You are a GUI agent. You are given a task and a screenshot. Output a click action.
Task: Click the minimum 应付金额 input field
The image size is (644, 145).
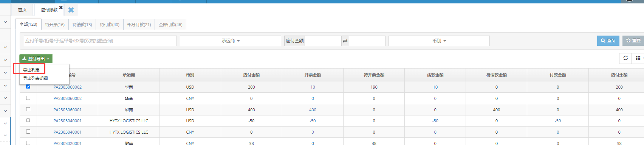pos(323,41)
